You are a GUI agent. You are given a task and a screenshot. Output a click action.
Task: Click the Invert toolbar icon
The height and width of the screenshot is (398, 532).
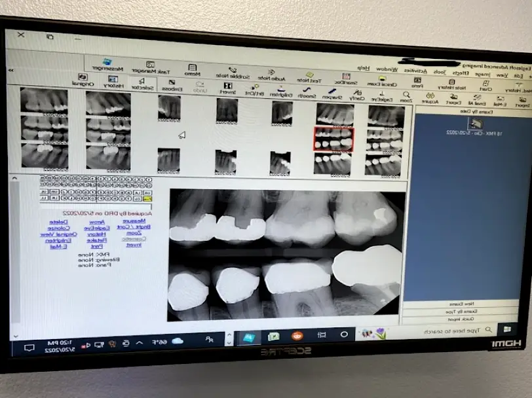(227, 89)
